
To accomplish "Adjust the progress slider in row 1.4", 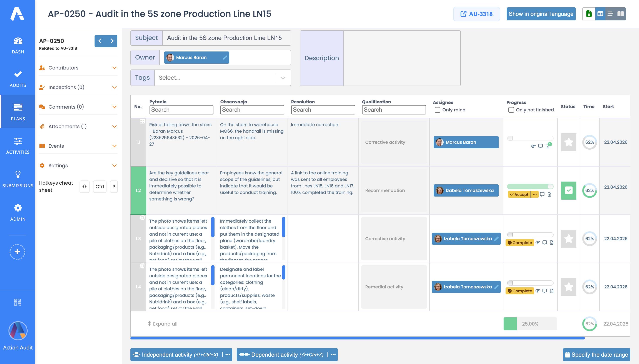I will (x=530, y=283).
